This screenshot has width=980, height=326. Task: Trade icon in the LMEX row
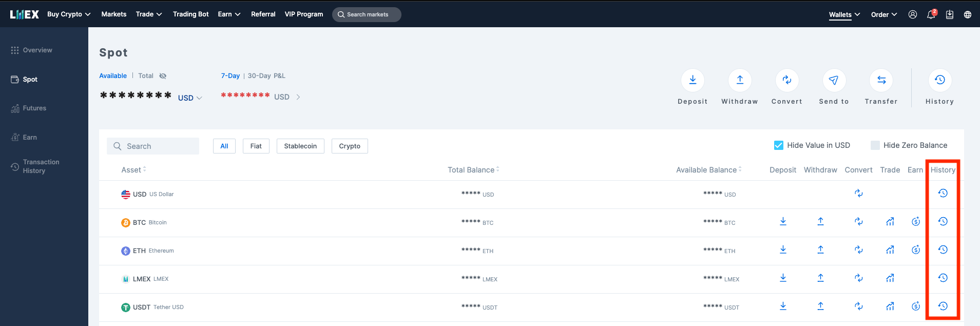pyautogui.click(x=890, y=278)
